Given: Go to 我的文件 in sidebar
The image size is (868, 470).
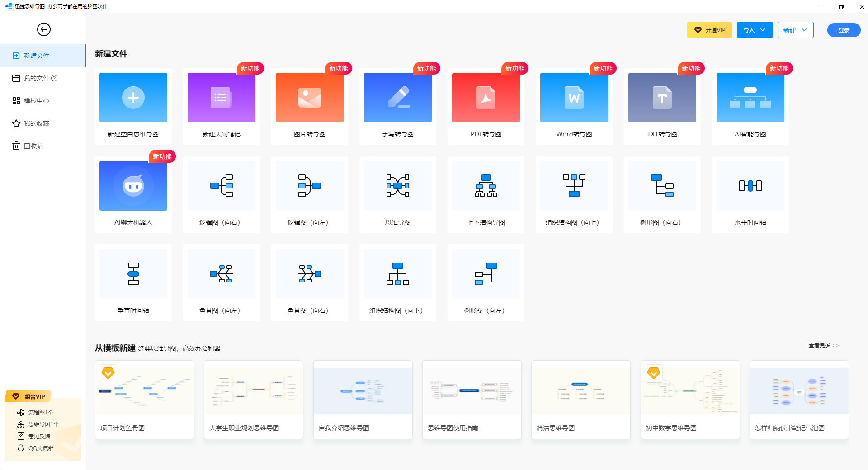Looking at the screenshot, I should [x=42, y=78].
